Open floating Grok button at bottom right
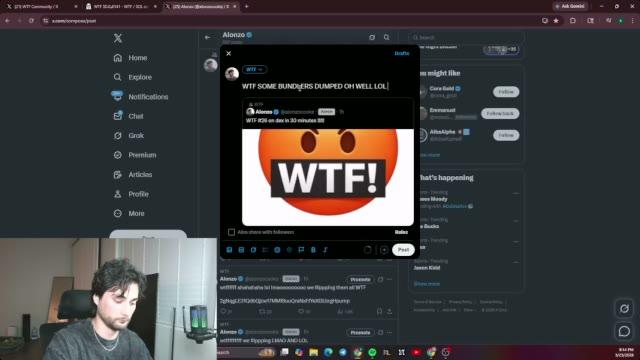Screen dimensions: 640x360 point(624,309)
